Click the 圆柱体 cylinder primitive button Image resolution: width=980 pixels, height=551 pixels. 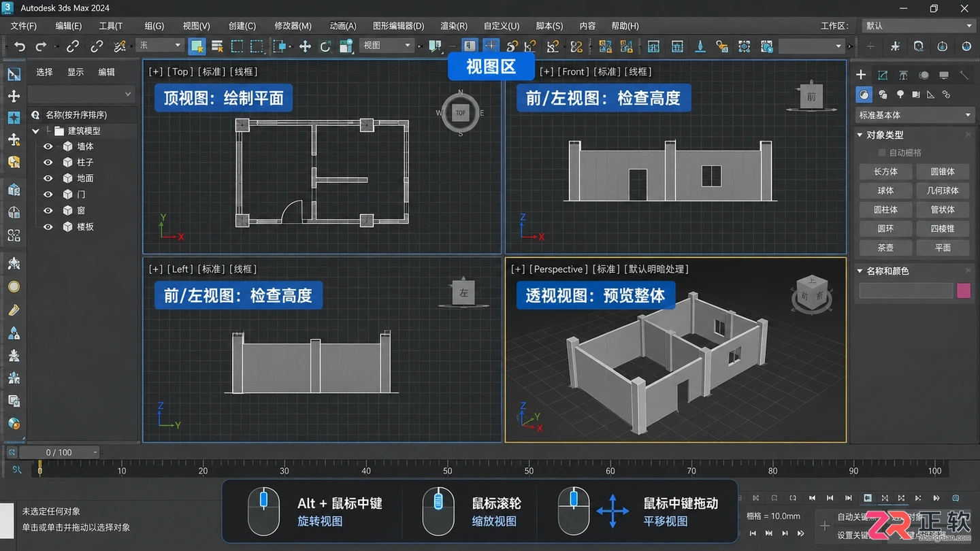coord(885,210)
